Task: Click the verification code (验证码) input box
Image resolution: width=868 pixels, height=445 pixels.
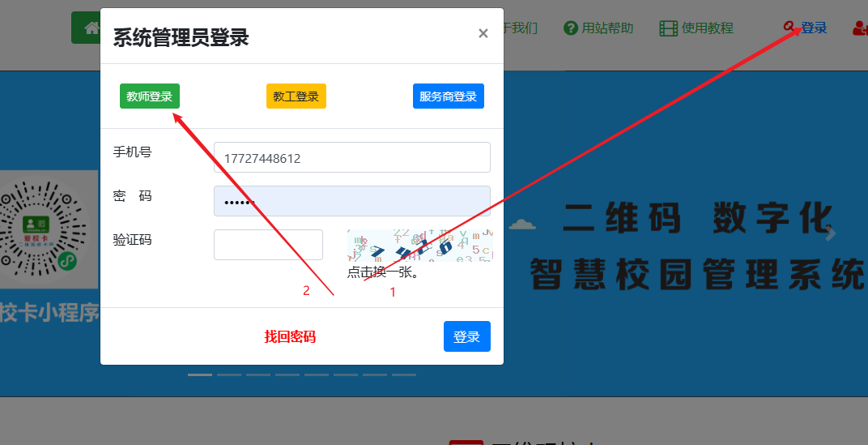Action: pos(269,245)
